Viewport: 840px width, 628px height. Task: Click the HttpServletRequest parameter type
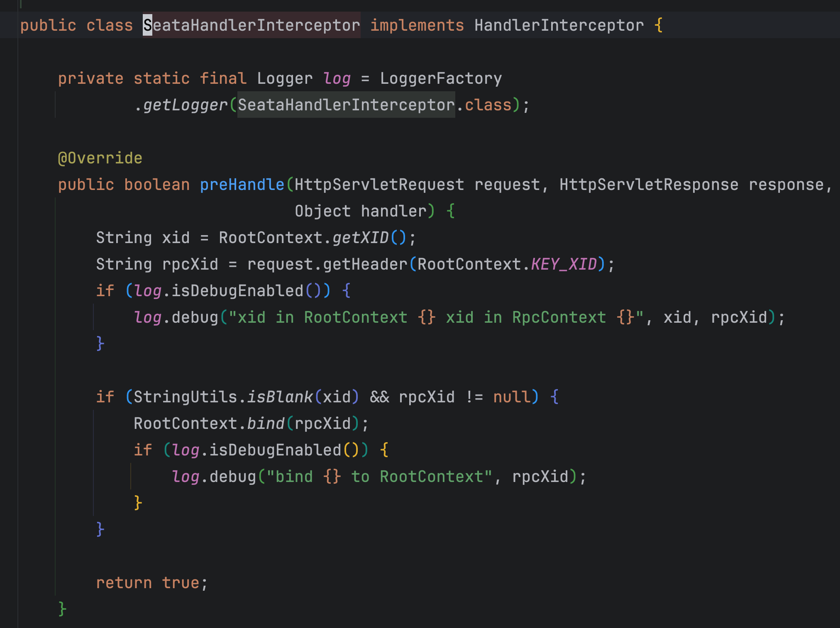point(379,185)
